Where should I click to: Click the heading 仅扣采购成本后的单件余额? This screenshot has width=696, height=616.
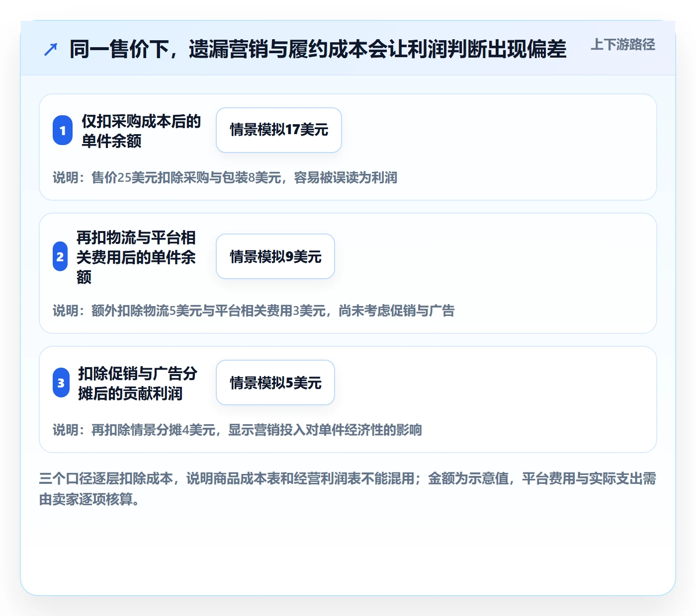tap(141, 131)
